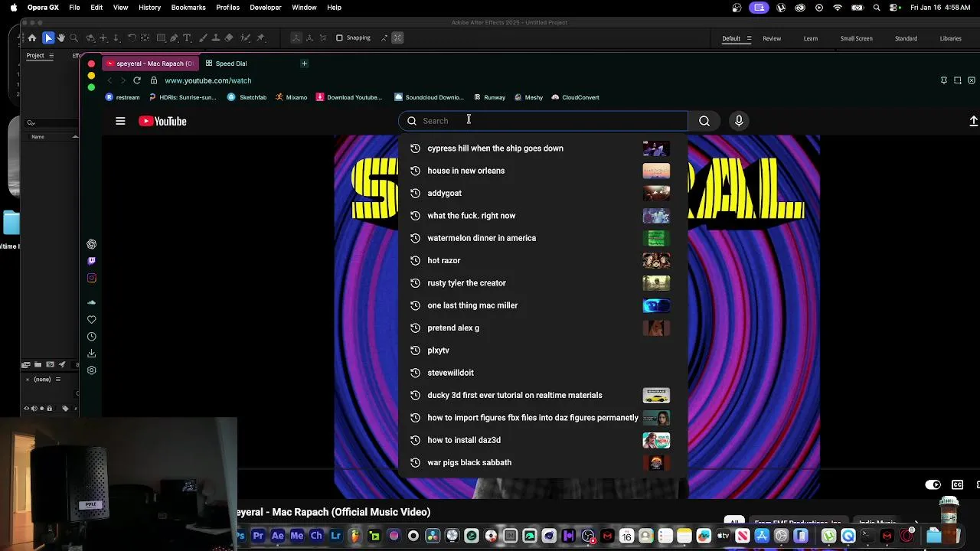
Task: Select the Rectangle shape tool in After Effects
Action: coord(161,37)
